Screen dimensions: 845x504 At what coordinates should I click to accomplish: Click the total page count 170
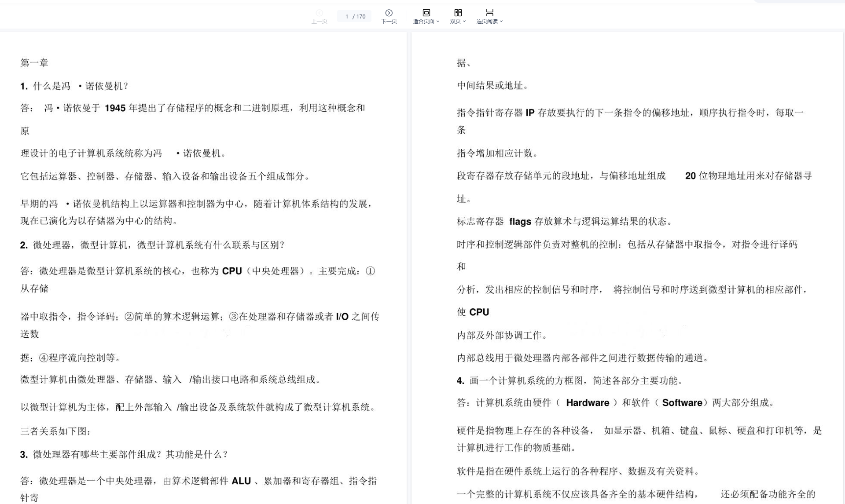(x=361, y=17)
